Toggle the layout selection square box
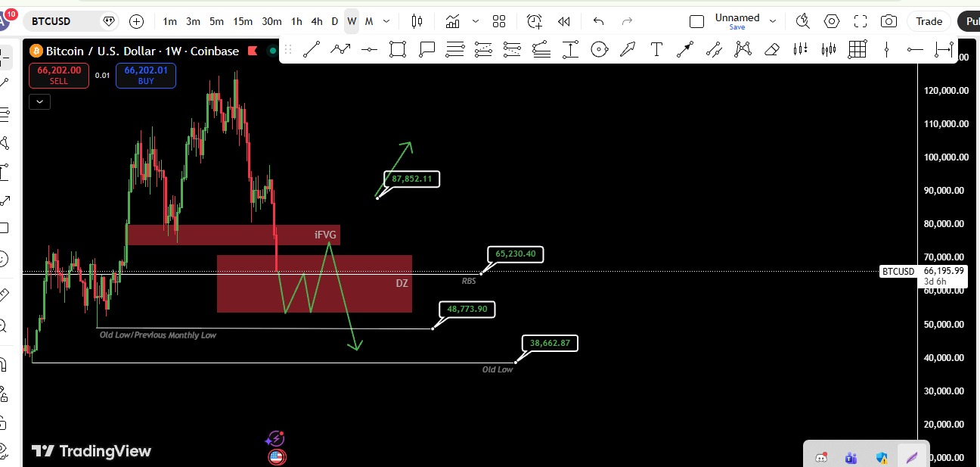 pos(696,21)
